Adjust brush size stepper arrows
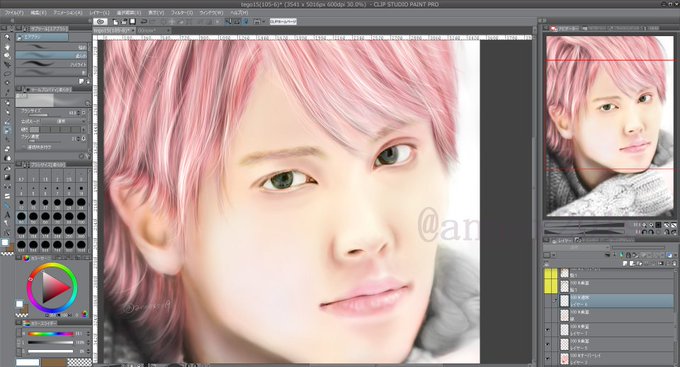This screenshot has width=680, height=367. point(78,112)
